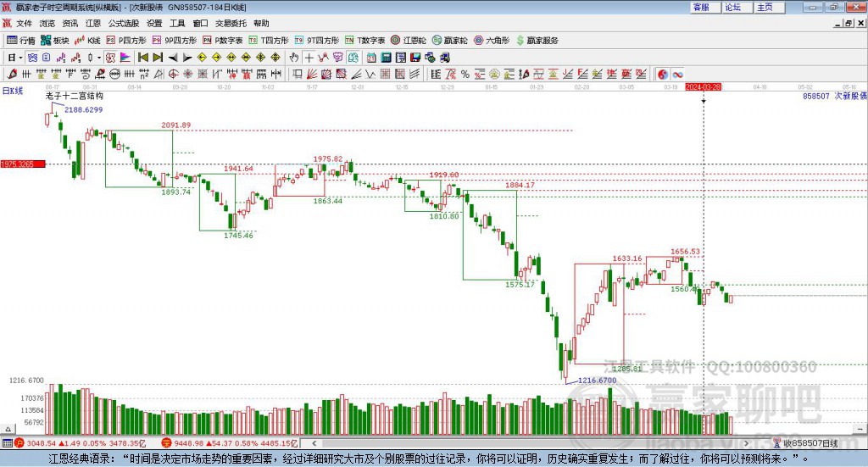
Task: Open the 六角形 hexagon tool
Action: 492,41
